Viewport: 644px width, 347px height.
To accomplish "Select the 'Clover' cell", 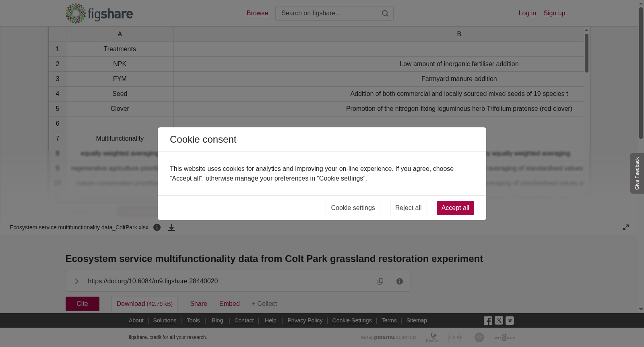I will pyautogui.click(x=120, y=109).
